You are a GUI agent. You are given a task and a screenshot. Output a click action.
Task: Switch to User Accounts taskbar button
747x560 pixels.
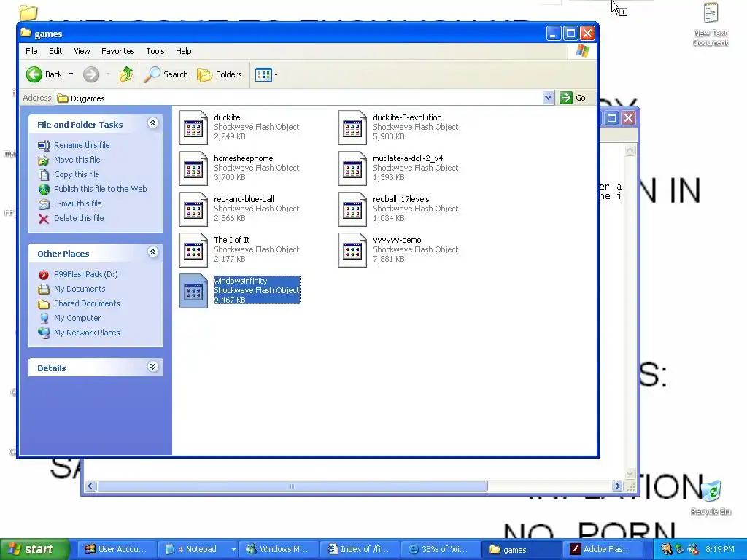coord(117,549)
